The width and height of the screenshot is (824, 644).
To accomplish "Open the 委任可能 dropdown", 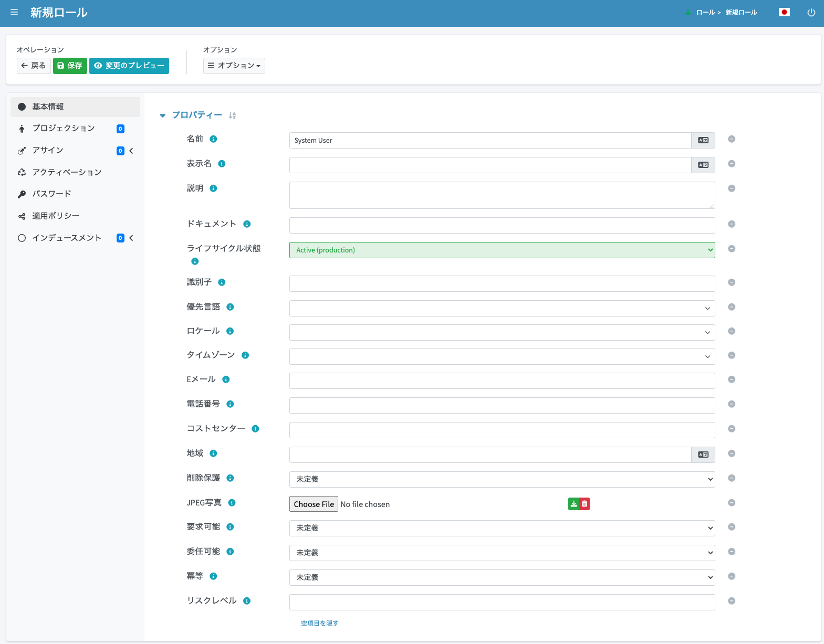I will [x=502, y=553].
